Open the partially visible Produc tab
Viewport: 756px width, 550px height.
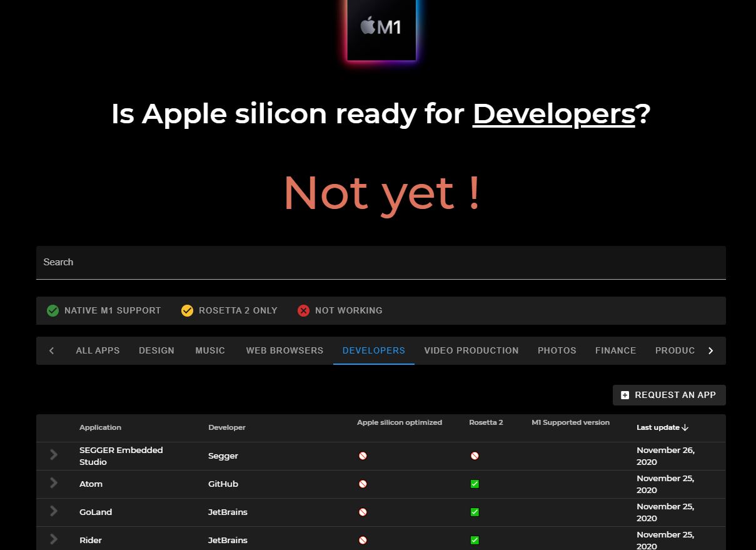click(x=675, y=350)
